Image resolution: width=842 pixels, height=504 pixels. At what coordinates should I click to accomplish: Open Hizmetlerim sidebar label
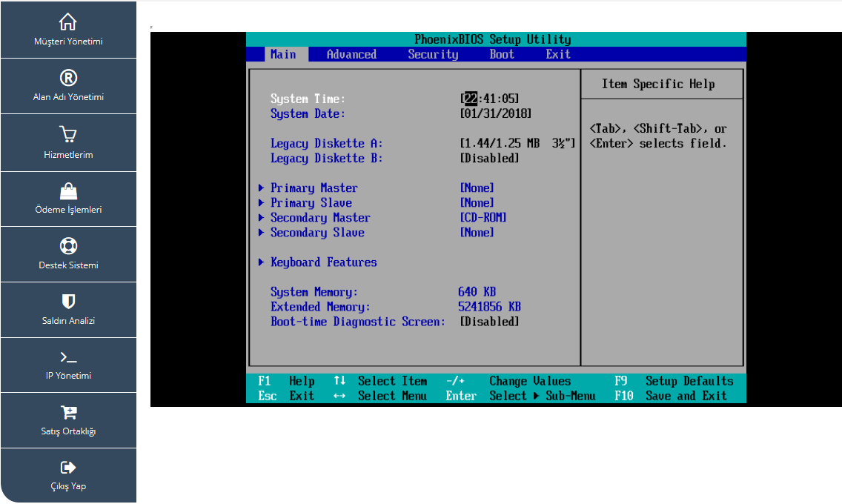[x=68, y=155]
